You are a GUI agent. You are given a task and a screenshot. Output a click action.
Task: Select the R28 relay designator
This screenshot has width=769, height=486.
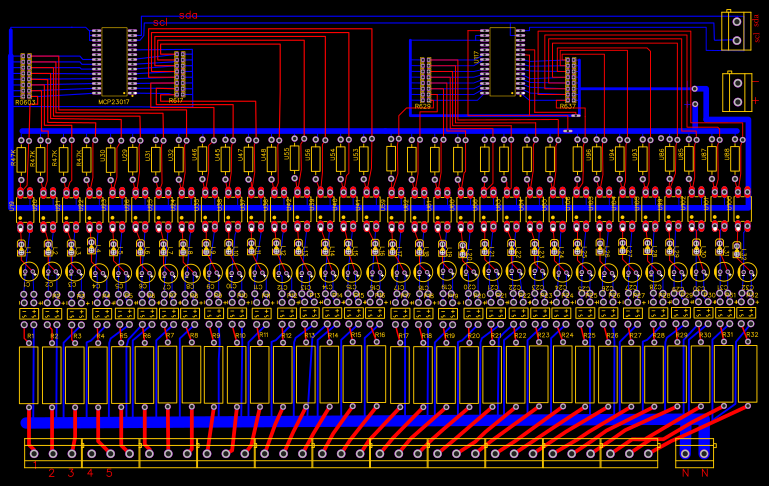pyautogui.click(x=659, y=336)
